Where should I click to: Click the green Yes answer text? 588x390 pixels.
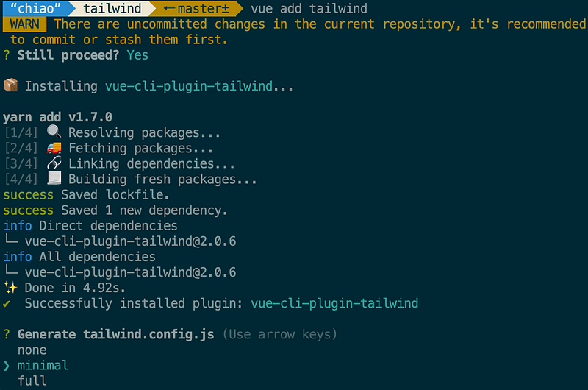[x=137, y=55]
